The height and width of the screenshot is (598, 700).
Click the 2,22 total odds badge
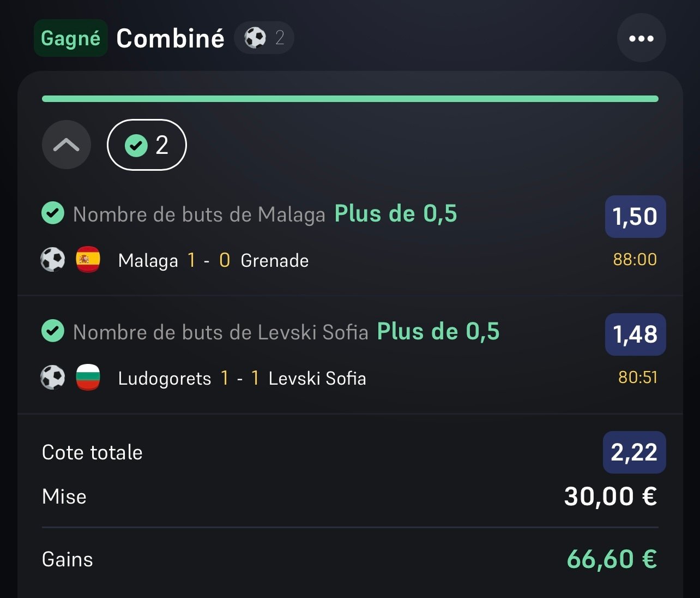634,452
